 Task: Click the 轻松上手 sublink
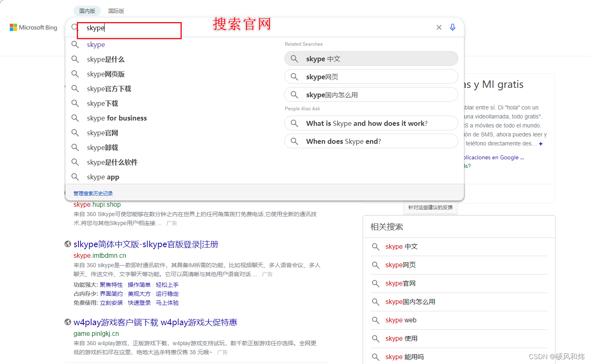pyautogui.click(x=167, y=285)
